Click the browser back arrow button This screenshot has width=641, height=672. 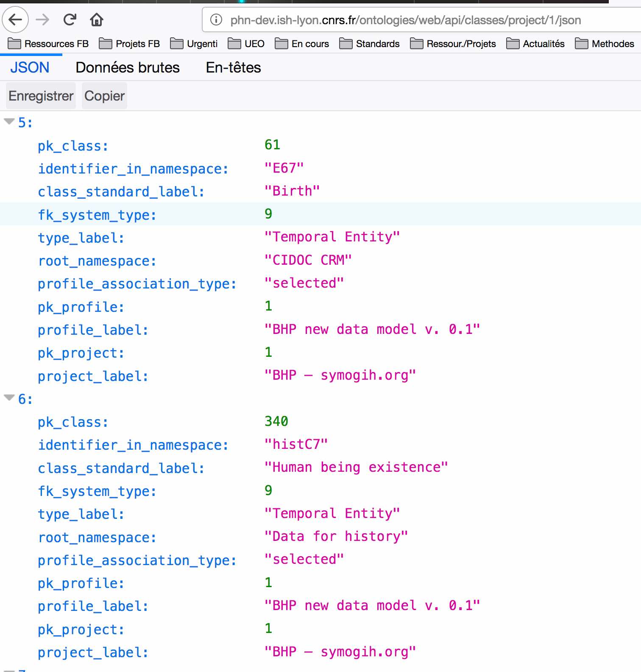[15, 20]
